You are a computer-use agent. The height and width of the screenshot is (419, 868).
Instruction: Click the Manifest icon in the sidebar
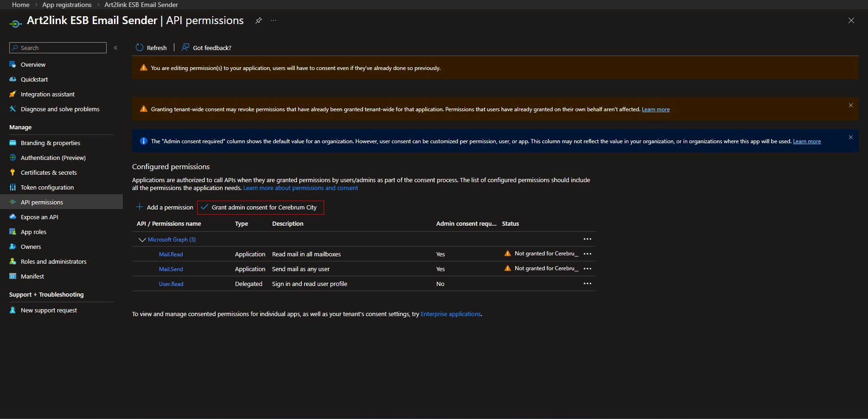point(13,276)
